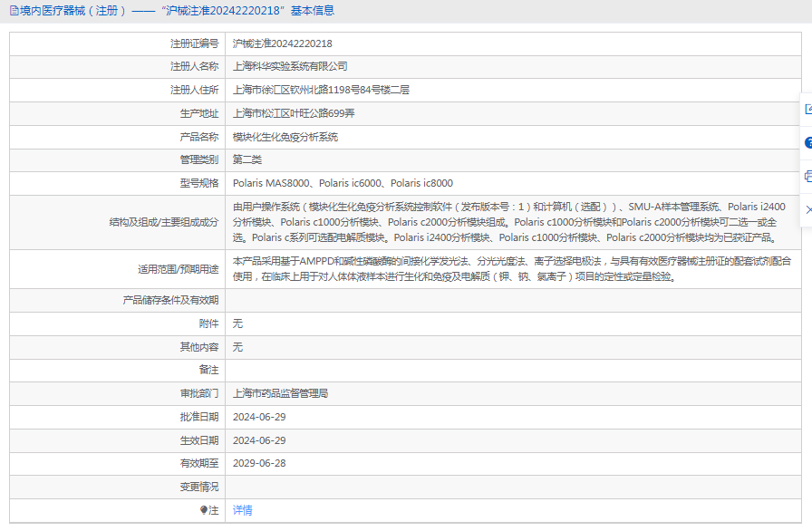The image size is (812, 531).
Task: Click the 生效日期 label cell
Action: point(118,441)
